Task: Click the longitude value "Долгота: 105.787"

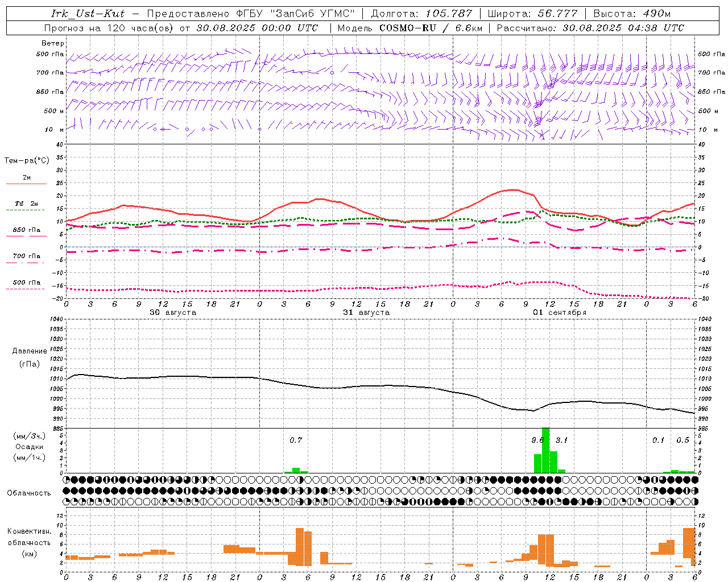Action: click(x=422, y=14)
